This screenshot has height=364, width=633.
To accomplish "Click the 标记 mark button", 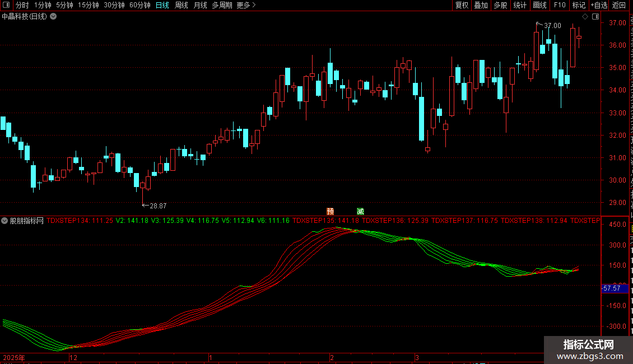I will click(x=579, y=5).
